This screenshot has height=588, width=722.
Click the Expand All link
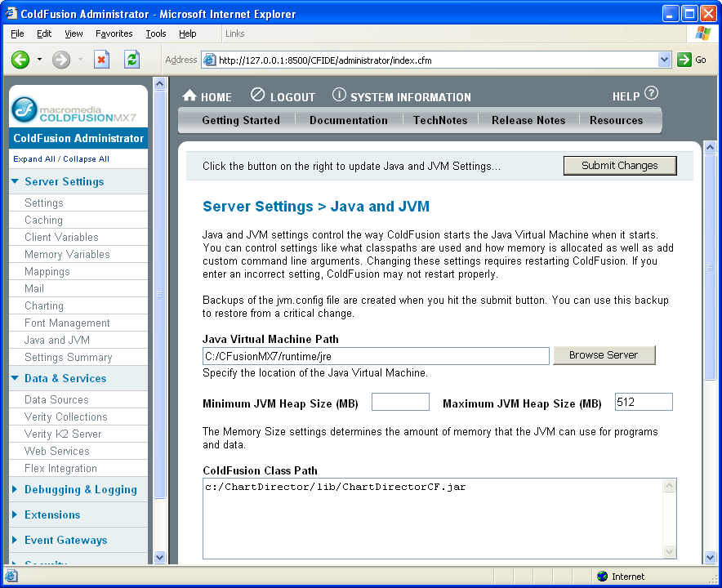(x=34, y=159)
